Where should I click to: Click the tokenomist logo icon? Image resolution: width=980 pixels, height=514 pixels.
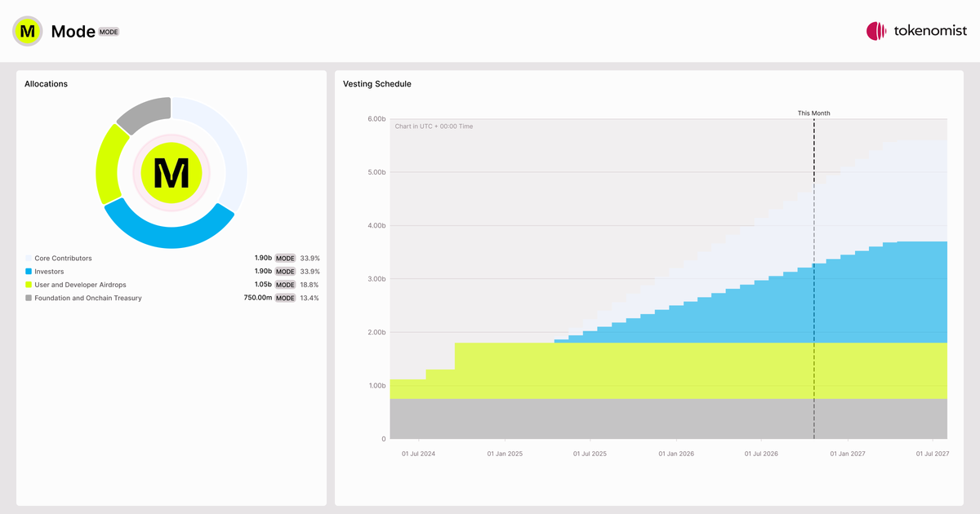876,31
